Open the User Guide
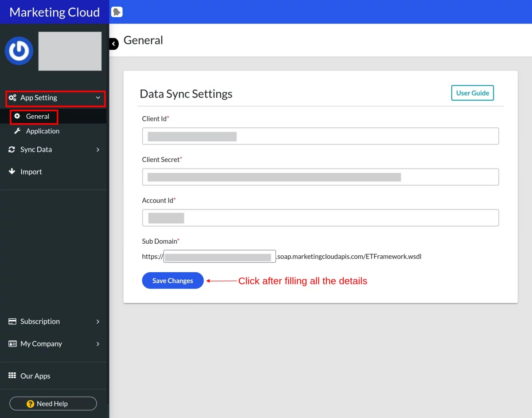This screenshot has height=418, width=532. 473,93
